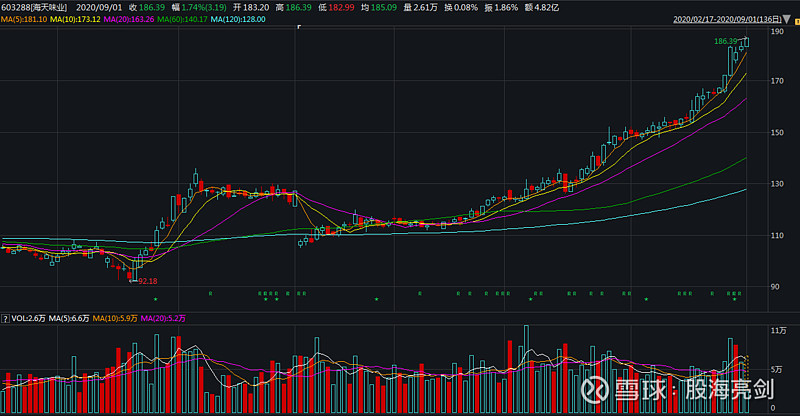Select the MA(20):163.26 indicator label
This screenshot has height=416, width=800.
click(x=129, y=19)
